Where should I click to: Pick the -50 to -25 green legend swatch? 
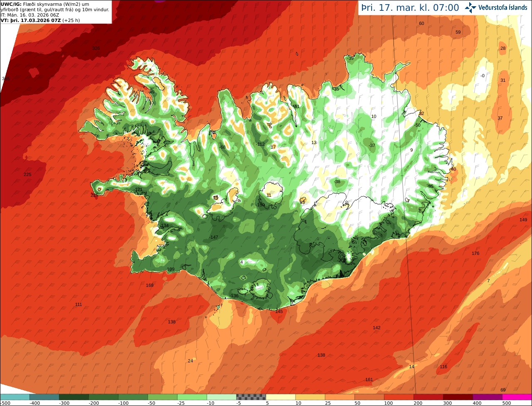[x=163, y=397]
